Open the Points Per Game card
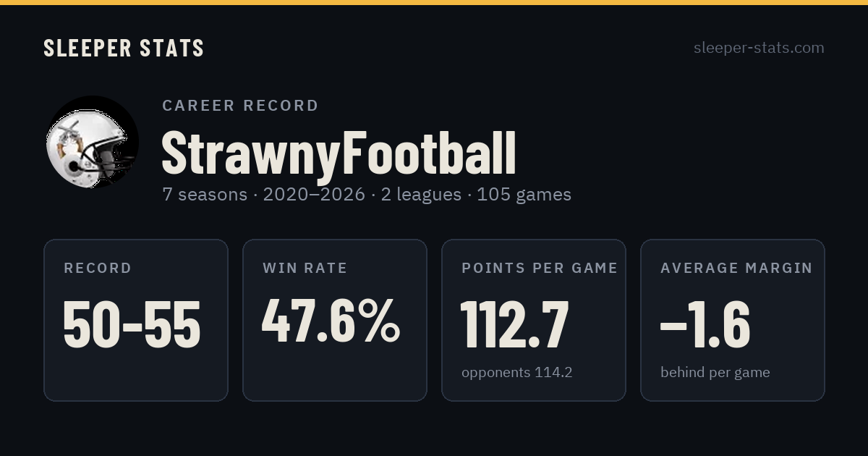The image size is (868, 456). pyautogui.click(x=534, y=320)
